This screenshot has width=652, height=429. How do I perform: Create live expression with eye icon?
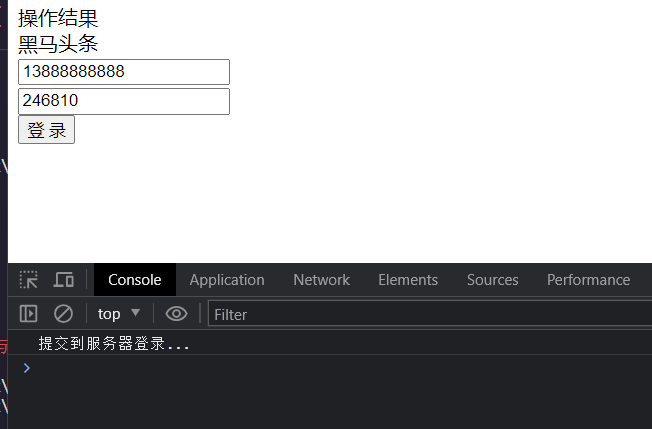point(176,313)
